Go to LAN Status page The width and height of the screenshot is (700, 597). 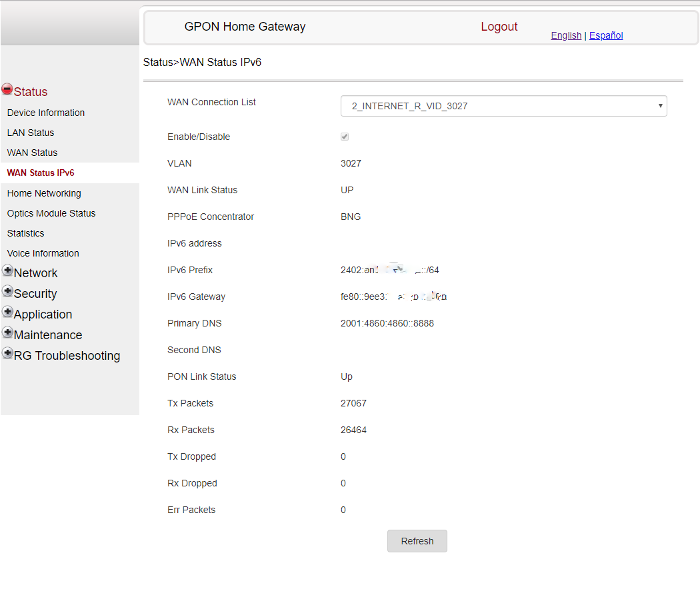31,133
